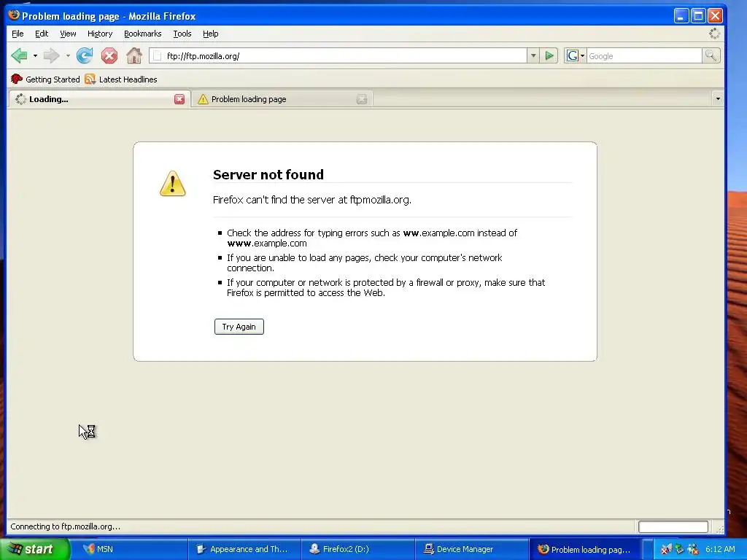Click the activity throbber icon
747x560 pixels.
point(714,34)
